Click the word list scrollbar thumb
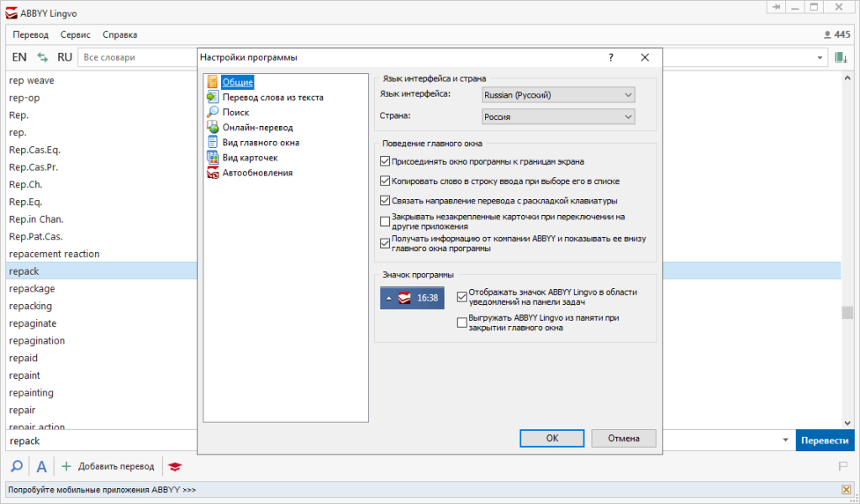The height and width of the screenshot is (504, 860). (847, 312)
